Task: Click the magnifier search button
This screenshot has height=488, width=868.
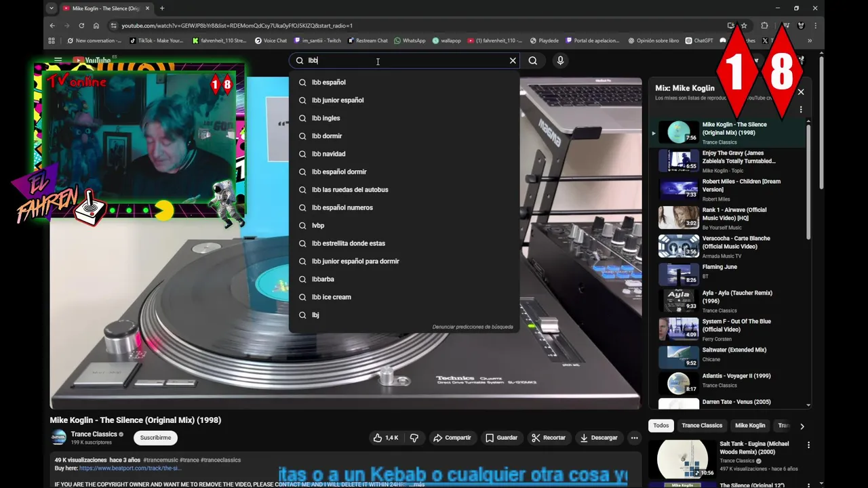Action: click(533, 60)
